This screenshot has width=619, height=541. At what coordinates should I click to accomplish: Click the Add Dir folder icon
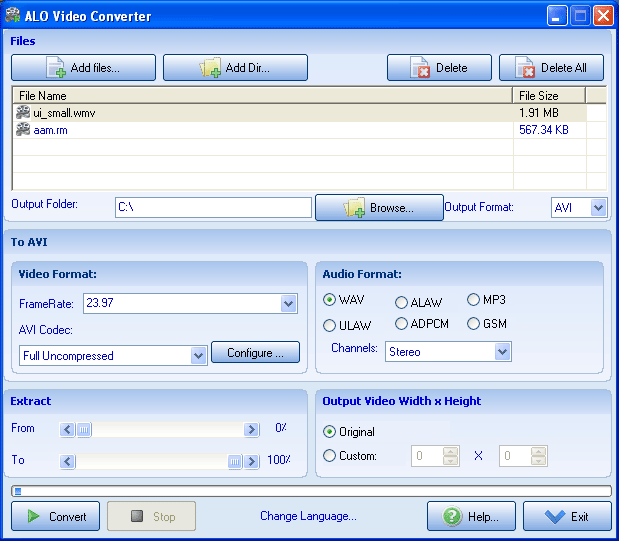[210, 68]
